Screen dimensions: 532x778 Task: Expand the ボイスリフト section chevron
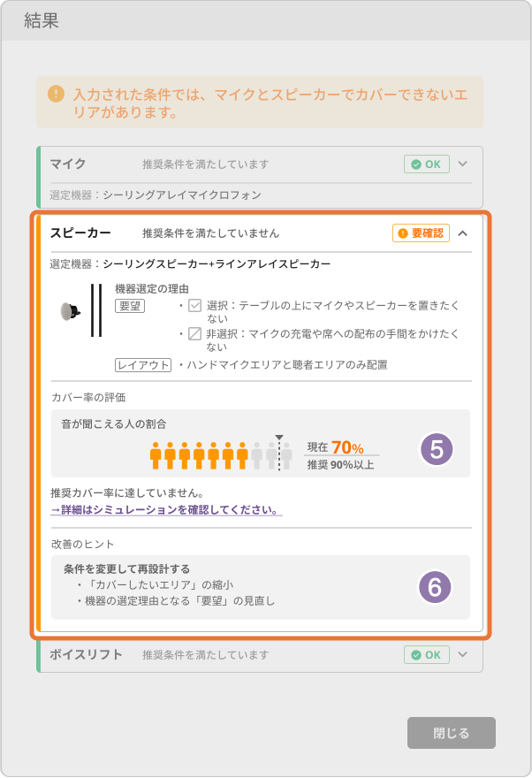(x=462, y=654)
